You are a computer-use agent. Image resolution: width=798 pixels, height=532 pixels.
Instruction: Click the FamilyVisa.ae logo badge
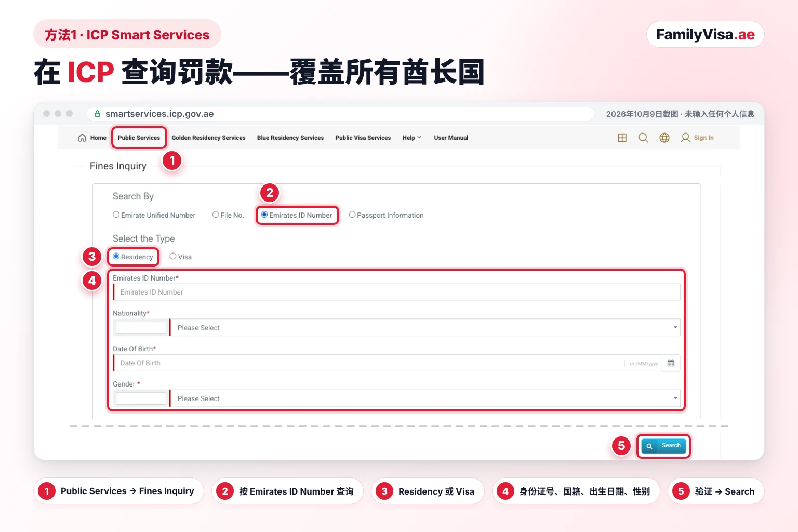pos(705,35)
